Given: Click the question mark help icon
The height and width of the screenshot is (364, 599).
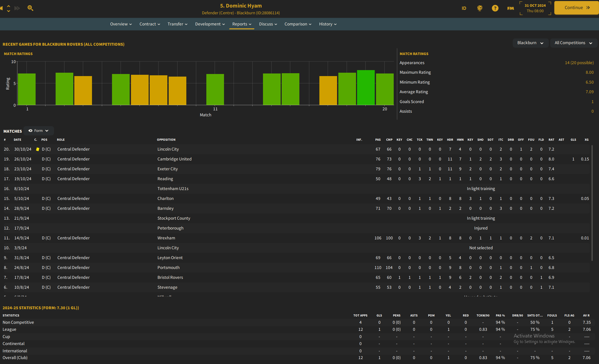Looking at the screenshot, I should (495, 8).
